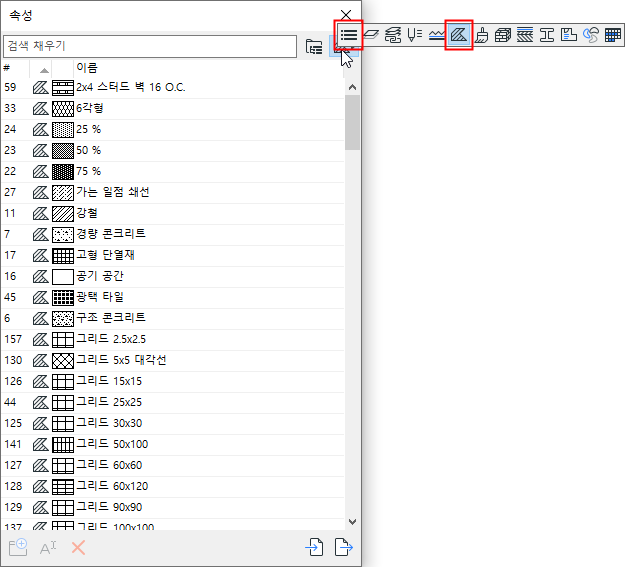Screen dimensions: 625x567
Task: Click the 고형 단열재 pattern thumbnail
Action: coord(63,256)
